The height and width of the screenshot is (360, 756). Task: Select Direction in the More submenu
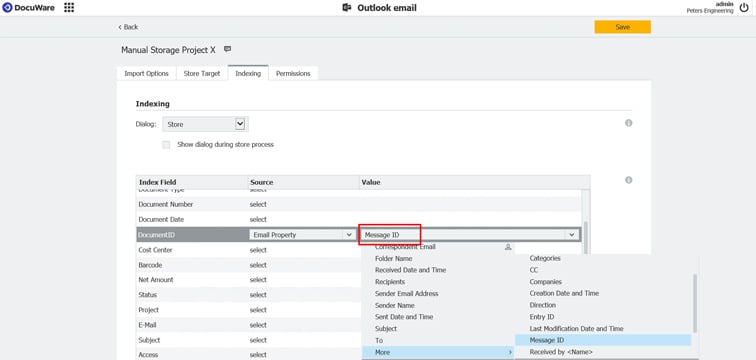click(542, 305)
